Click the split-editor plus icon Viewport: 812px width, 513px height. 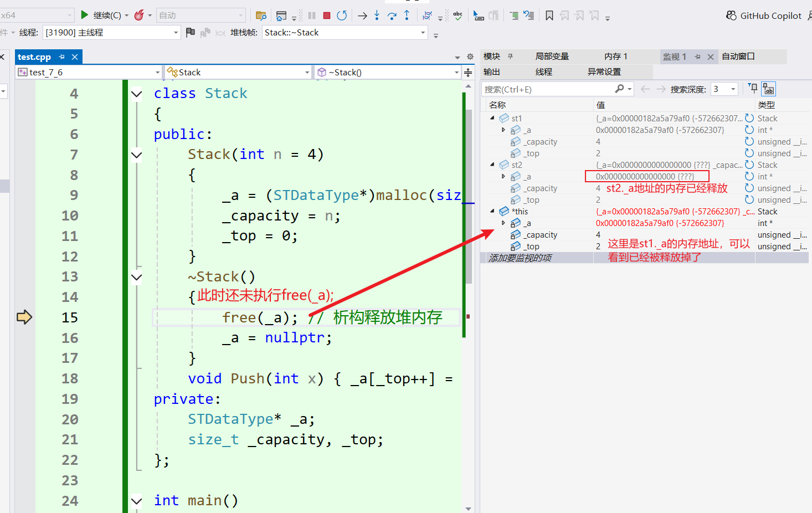468,73
